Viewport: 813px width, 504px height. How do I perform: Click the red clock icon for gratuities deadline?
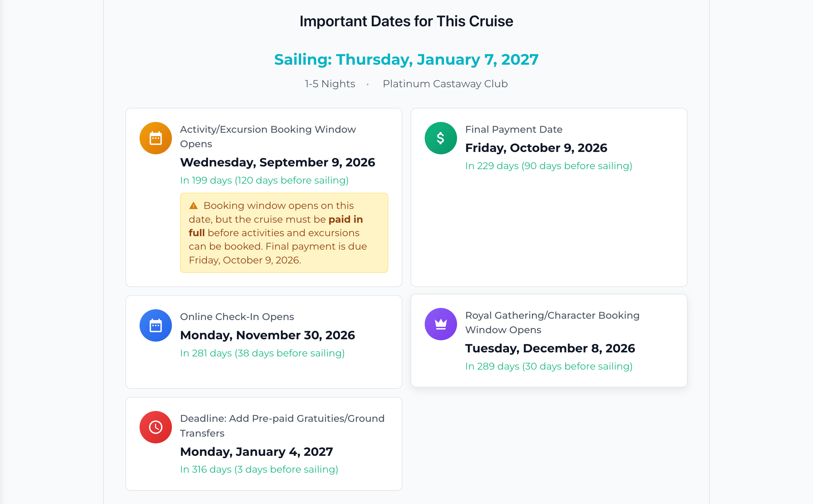pyautogui.click(x=155, y=427)
